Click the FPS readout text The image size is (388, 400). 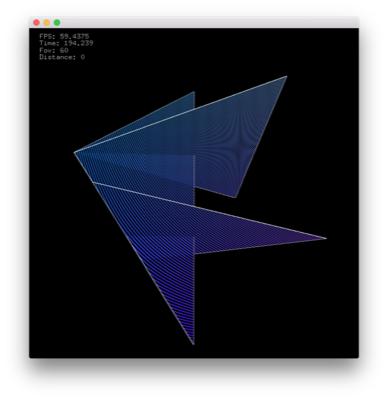[x=64, y=36]
